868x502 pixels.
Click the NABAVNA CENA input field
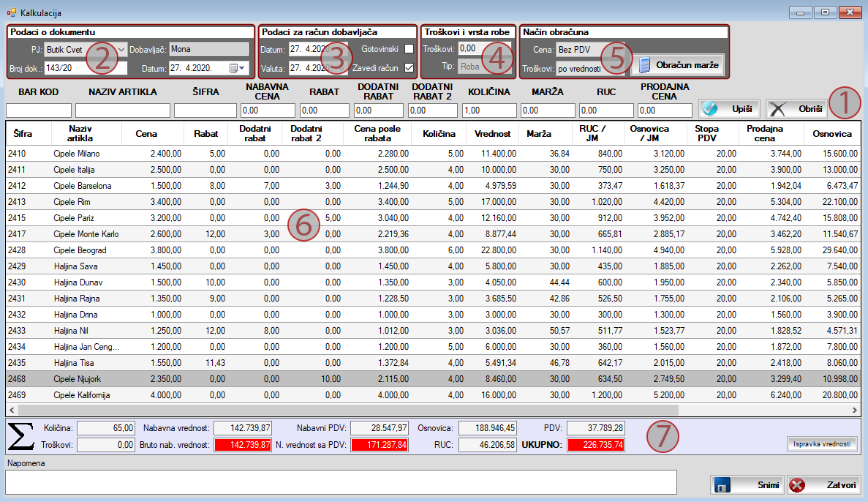[x=268, y=110]
